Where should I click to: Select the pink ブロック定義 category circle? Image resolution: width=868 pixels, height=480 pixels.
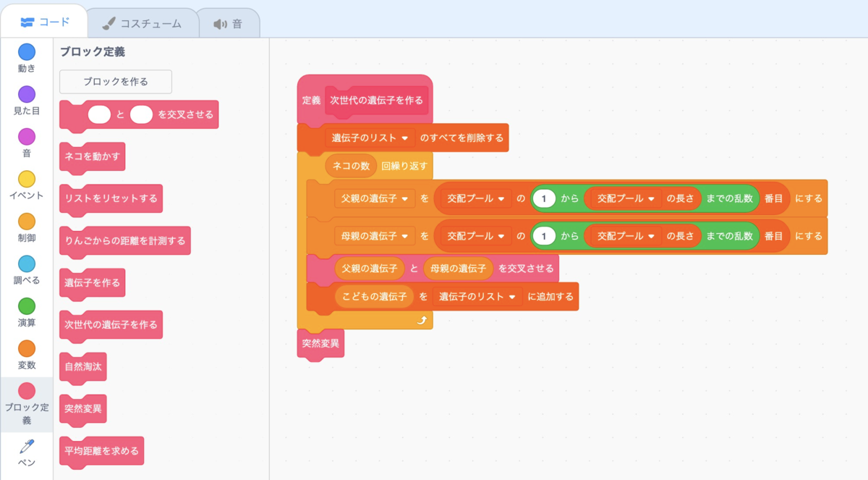pyautogui.click(x=27, y=391)
